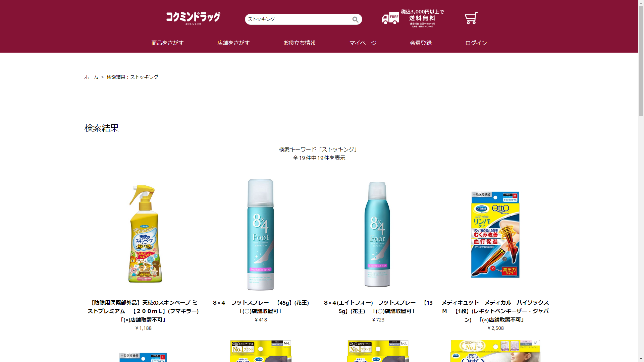
Task: Open the Dr.Scholl Medi Qtto package image
Action: pos(495,234)
